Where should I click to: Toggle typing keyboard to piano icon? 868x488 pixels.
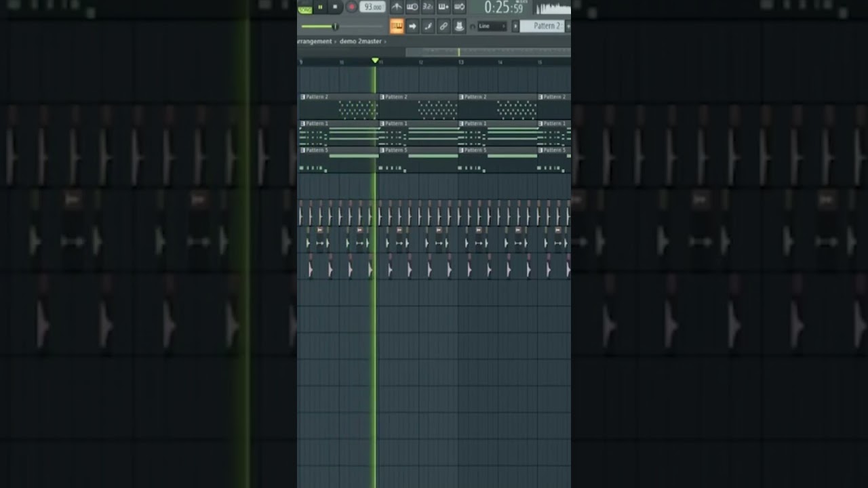397,26
